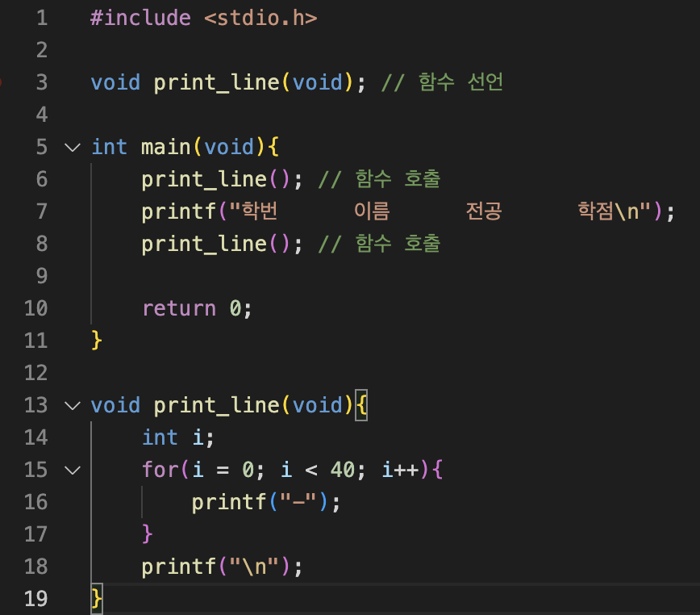Click final closing brace on line 19
Image resolution: width=700 pixels, height=615 pixels.
97,599
